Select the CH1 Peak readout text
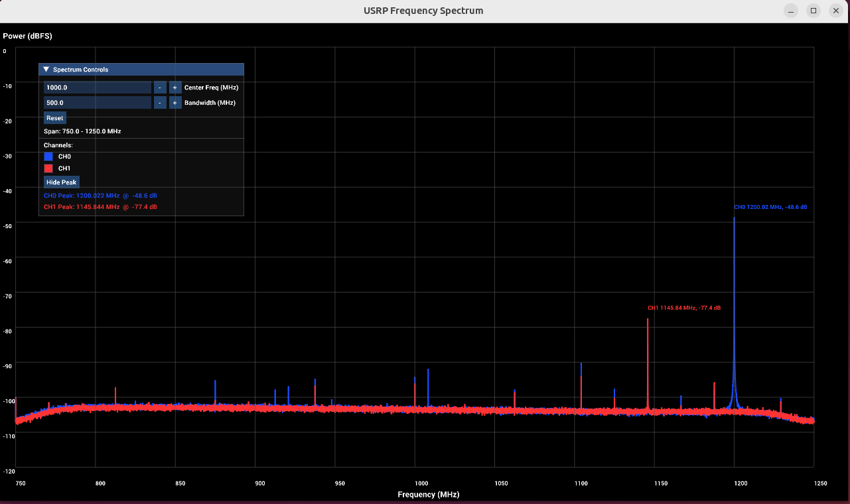850x504 pixels. tap(100, 208)
